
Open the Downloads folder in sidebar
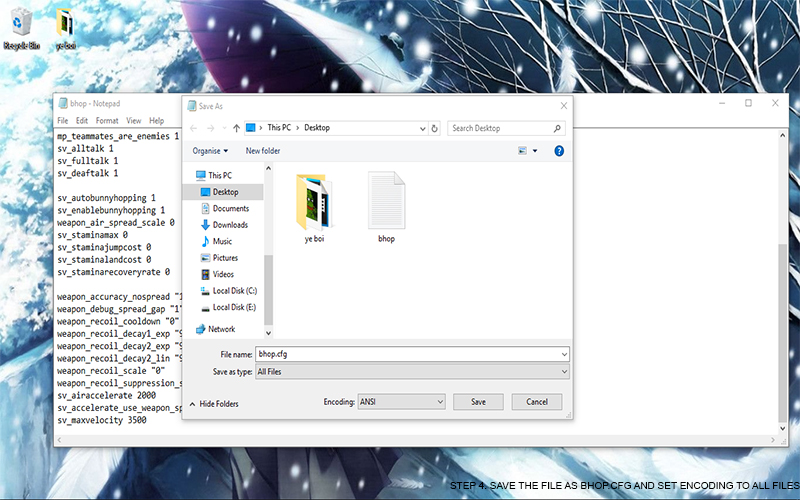click(x=230, y=225)
